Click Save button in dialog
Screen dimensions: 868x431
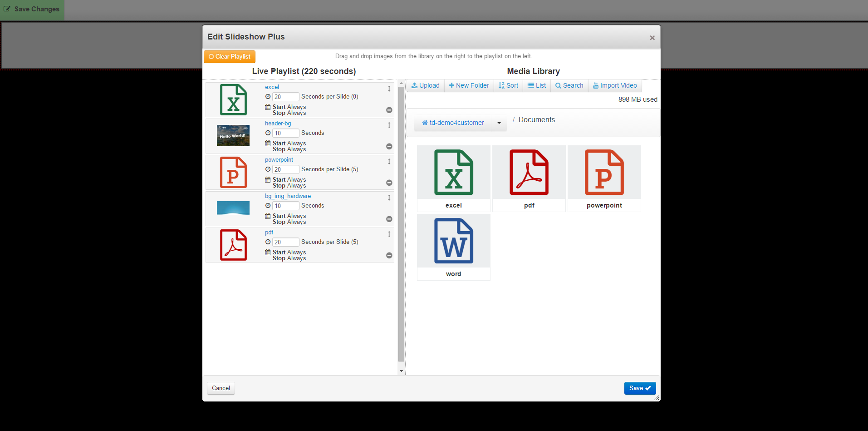(640, 388)
